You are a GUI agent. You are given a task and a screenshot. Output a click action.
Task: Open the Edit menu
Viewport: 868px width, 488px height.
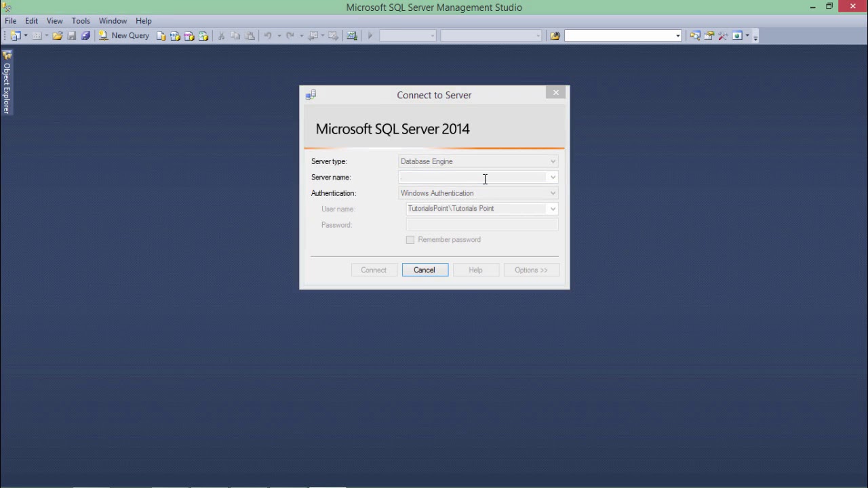(x=32, y=21)
